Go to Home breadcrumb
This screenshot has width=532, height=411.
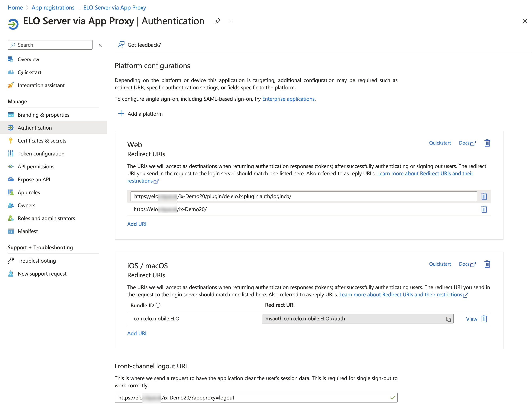[15, 7]
